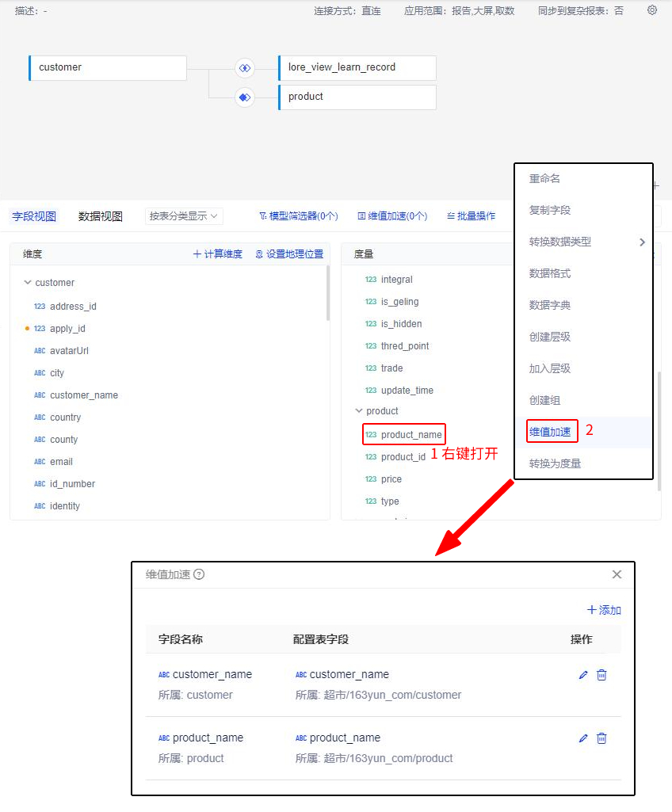Click the join icon linking customer to product
Viewport: 672px width, 812px height.
click(x=245, y=97)
